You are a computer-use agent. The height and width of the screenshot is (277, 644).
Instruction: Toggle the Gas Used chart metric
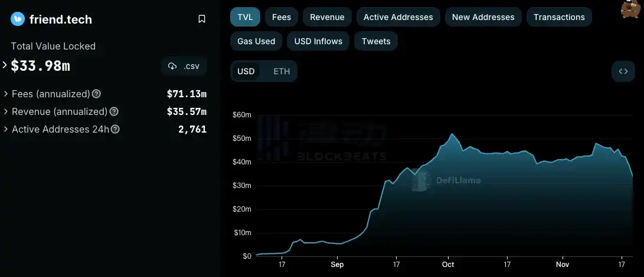[256, 41]
